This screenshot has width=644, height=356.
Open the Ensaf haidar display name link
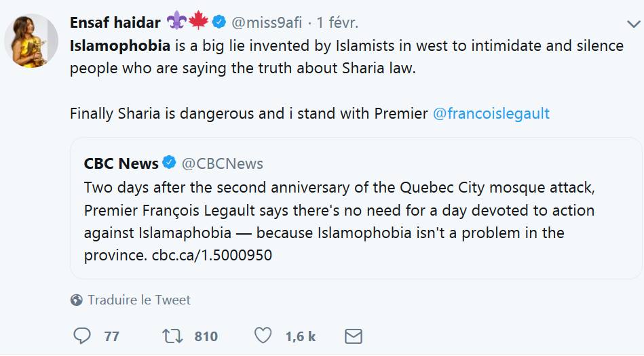pyautogui.click(x=115, y=22)
